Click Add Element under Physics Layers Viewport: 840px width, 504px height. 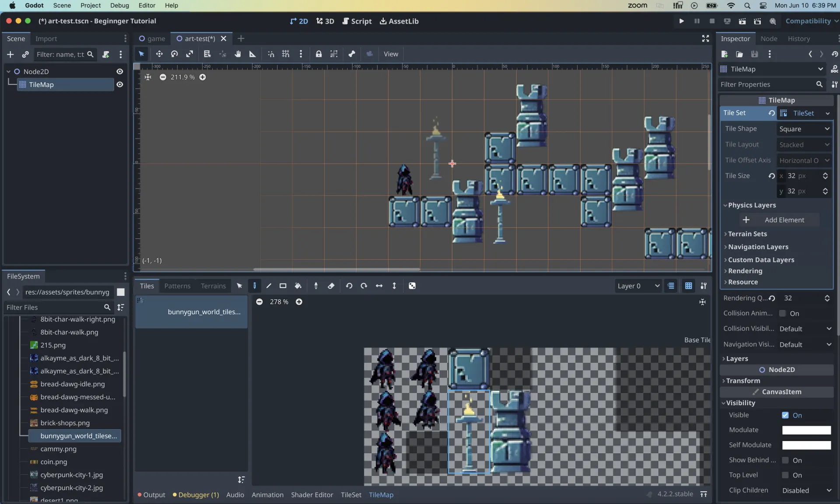(x=780, y=220)
